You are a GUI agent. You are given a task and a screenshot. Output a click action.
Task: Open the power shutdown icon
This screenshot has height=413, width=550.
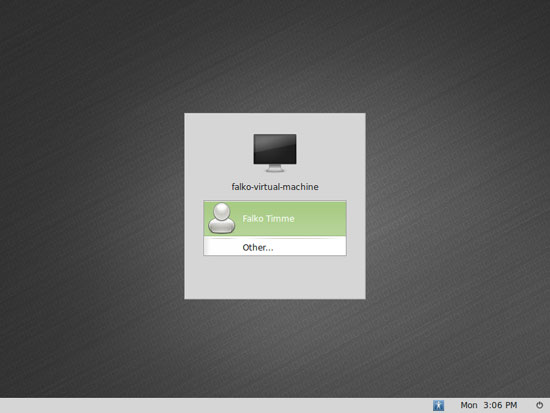point(539,405)
